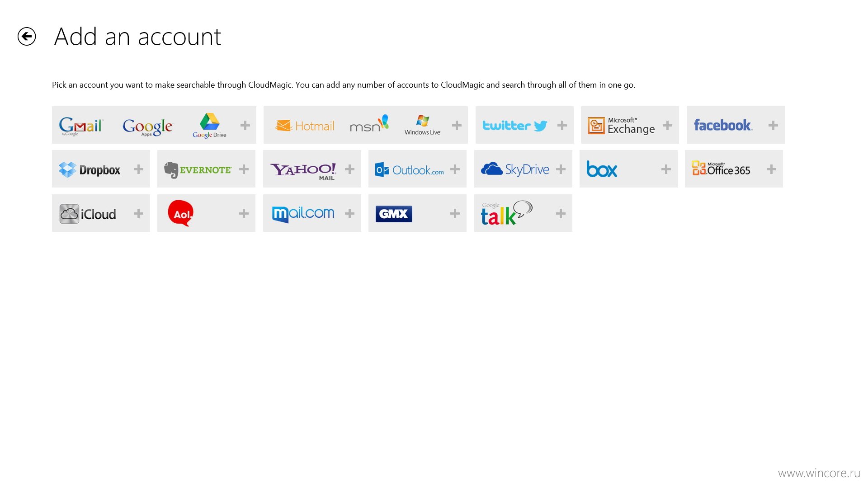Add an Outlook.com account via plus

point(455,169)
